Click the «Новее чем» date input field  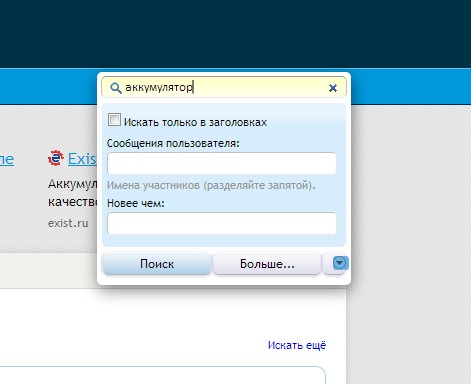[x=222, y=223]
